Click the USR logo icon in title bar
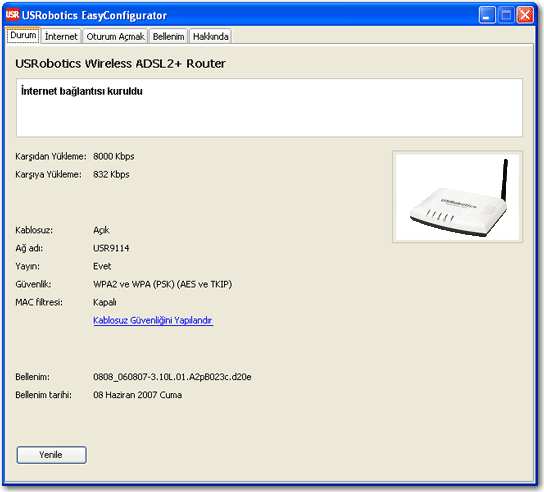 [12, 15]
